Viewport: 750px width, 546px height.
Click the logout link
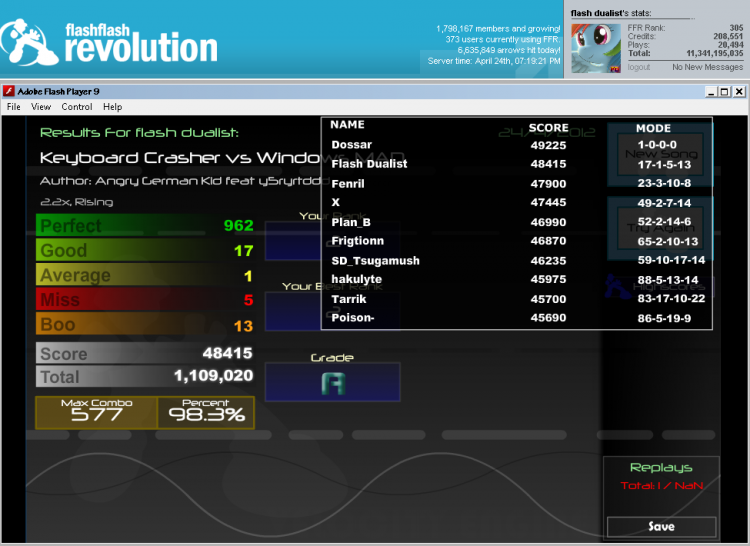tap(639, 67)
